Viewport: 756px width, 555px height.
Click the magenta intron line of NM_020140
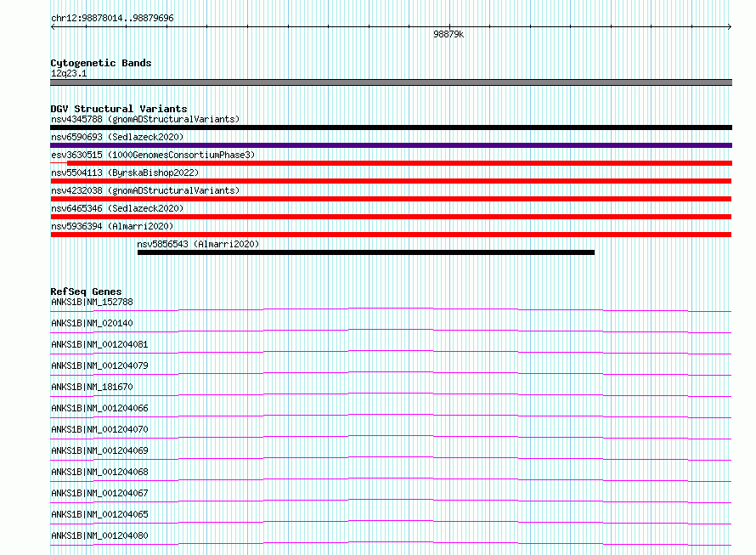[391, 330]
